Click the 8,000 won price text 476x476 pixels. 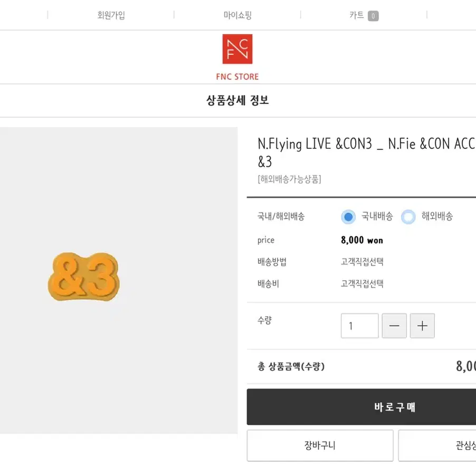click(x=362, y=240)
